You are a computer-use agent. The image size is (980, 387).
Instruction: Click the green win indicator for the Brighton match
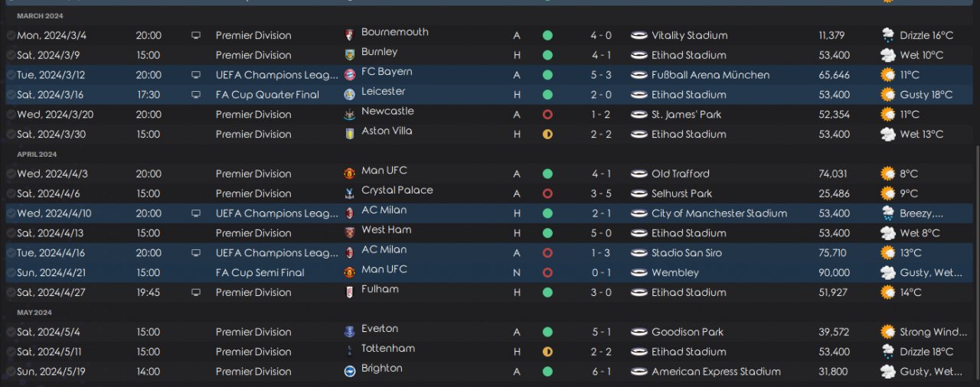pyautogui.click(x=547, y=372)
